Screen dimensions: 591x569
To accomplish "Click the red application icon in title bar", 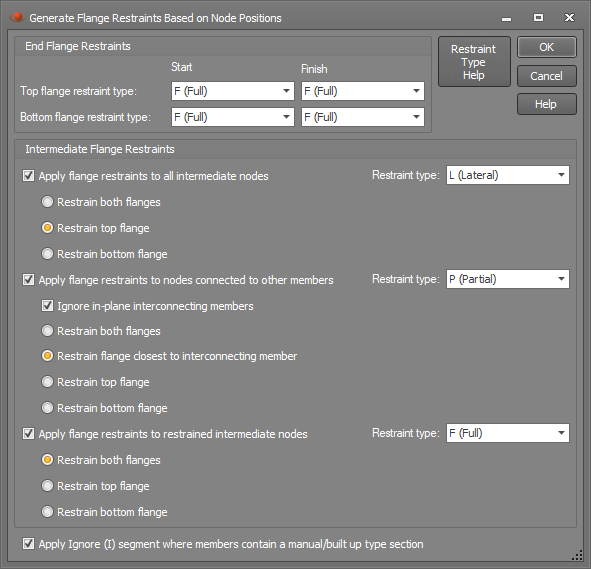I will pos(17,17).
